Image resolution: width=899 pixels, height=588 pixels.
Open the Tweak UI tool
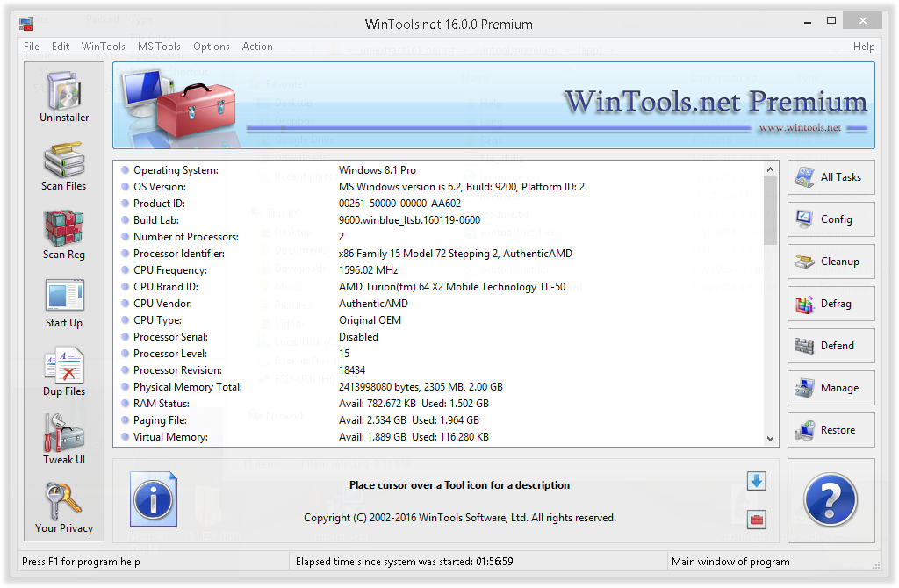(x=63, y=441)
